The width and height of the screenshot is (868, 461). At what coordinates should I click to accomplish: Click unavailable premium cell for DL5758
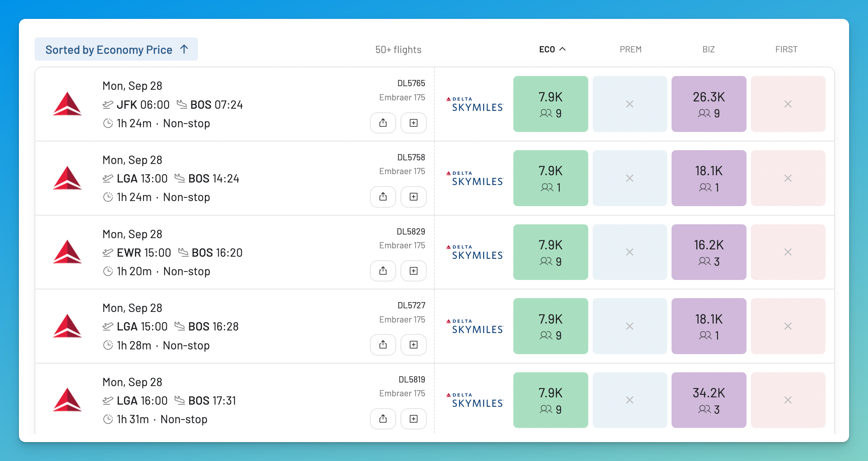[630, 178]
